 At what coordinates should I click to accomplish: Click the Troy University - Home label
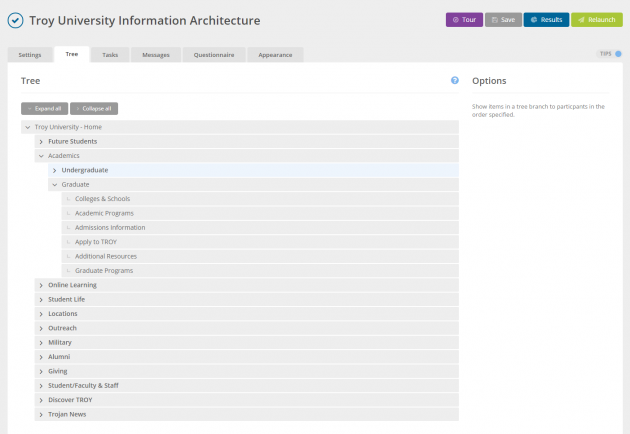68,127
